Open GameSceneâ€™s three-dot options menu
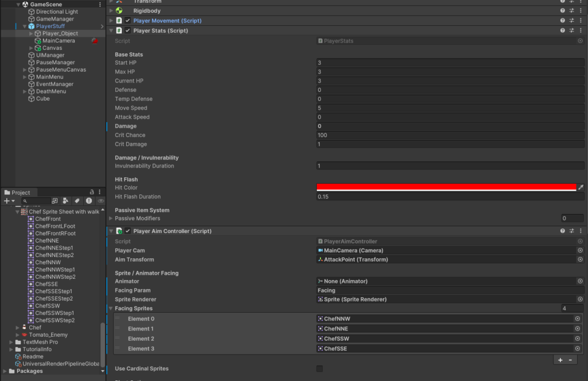 [x=100, y=5]
